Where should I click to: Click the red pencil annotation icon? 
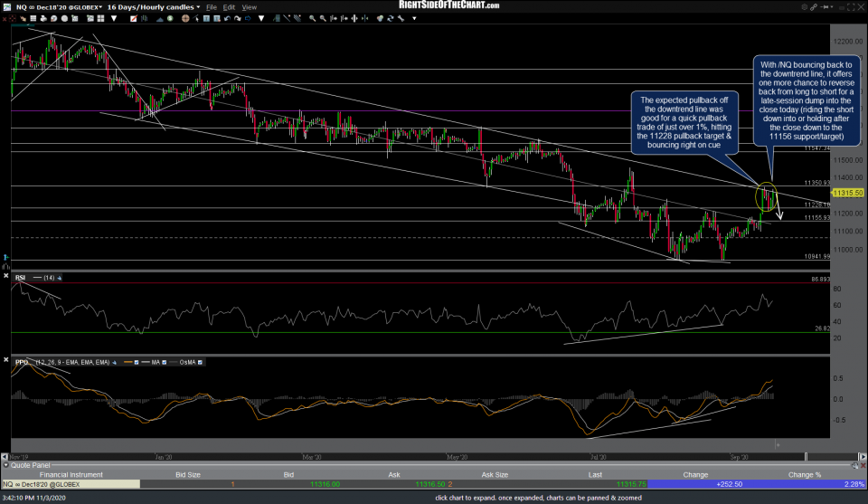pos(134,18)
